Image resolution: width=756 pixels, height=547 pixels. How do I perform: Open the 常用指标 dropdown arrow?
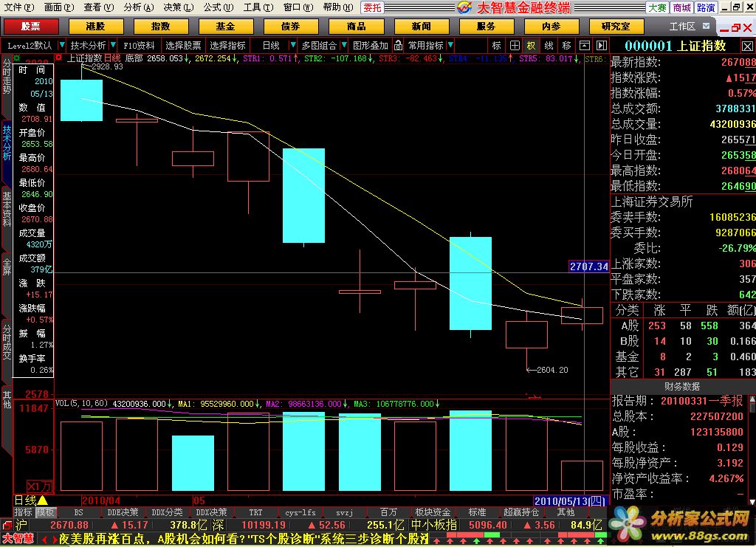[450, 45]
